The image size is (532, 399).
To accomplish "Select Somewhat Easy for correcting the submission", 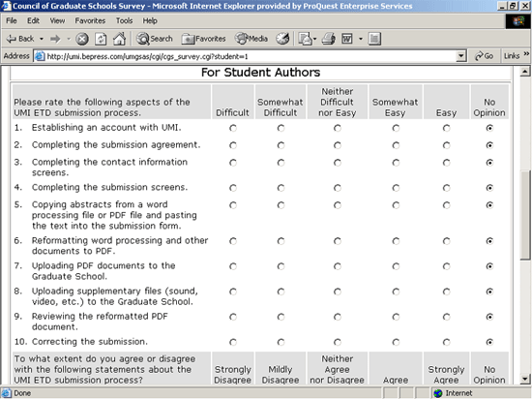I will pos(396,342).
